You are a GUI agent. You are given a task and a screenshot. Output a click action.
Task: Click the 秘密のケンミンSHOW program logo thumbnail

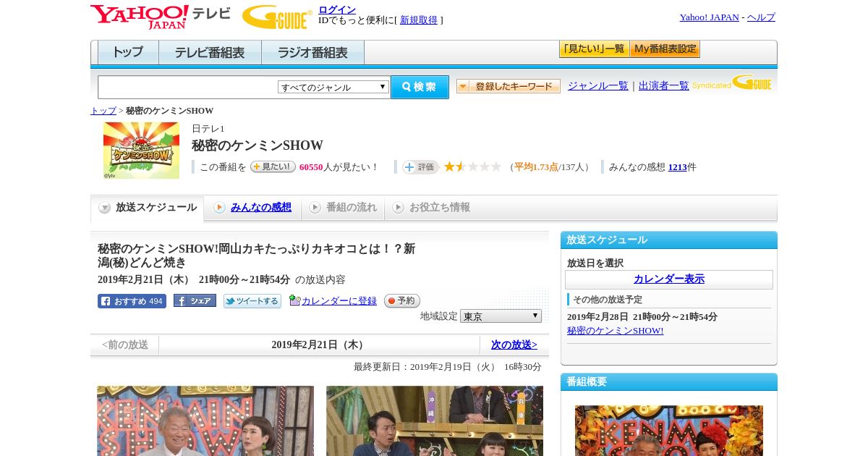[141, 150]
